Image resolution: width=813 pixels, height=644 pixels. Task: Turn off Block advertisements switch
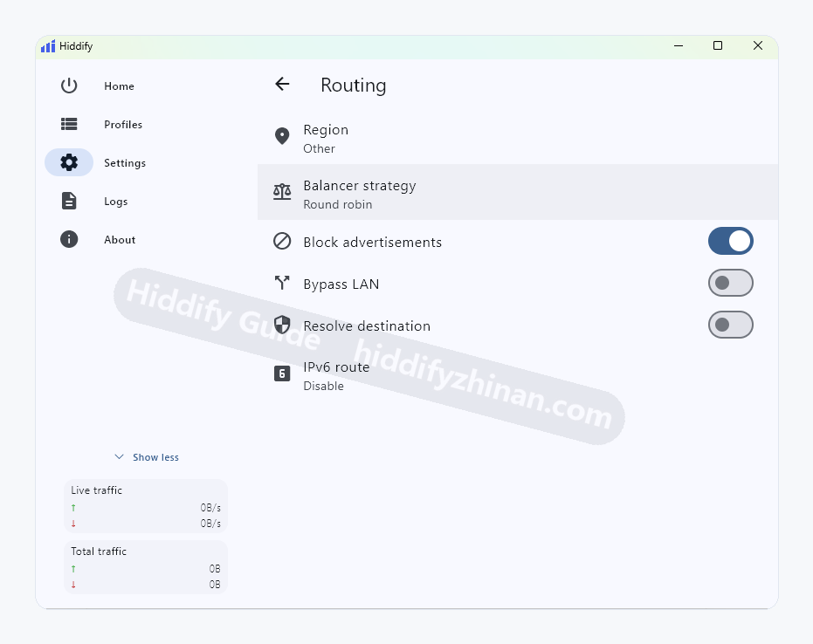(x=731, y=241)
